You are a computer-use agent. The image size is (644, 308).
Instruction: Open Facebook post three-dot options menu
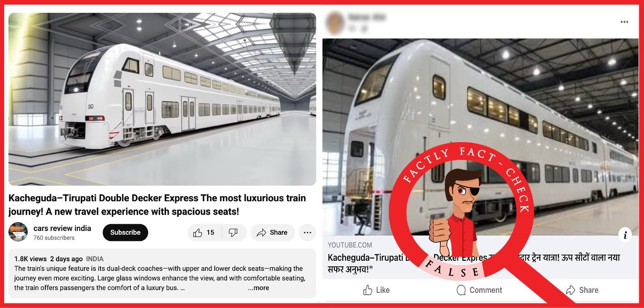[x=624, y=22]
